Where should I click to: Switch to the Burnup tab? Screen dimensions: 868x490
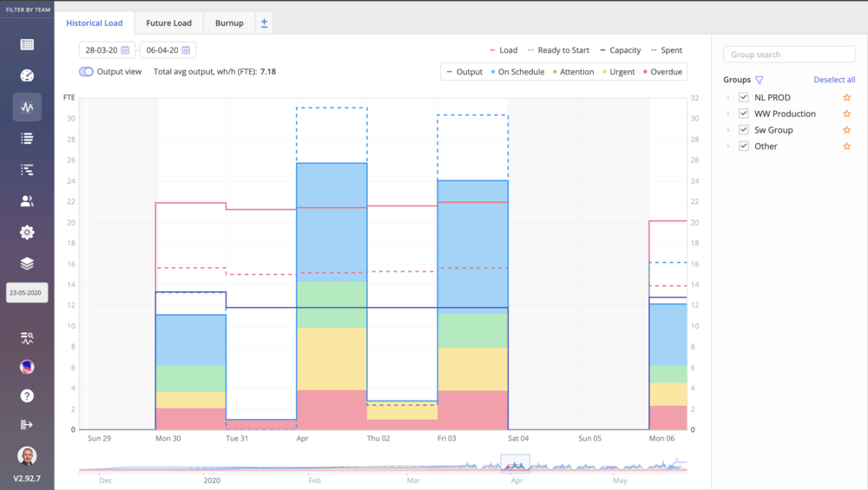(x=229, y=23)
